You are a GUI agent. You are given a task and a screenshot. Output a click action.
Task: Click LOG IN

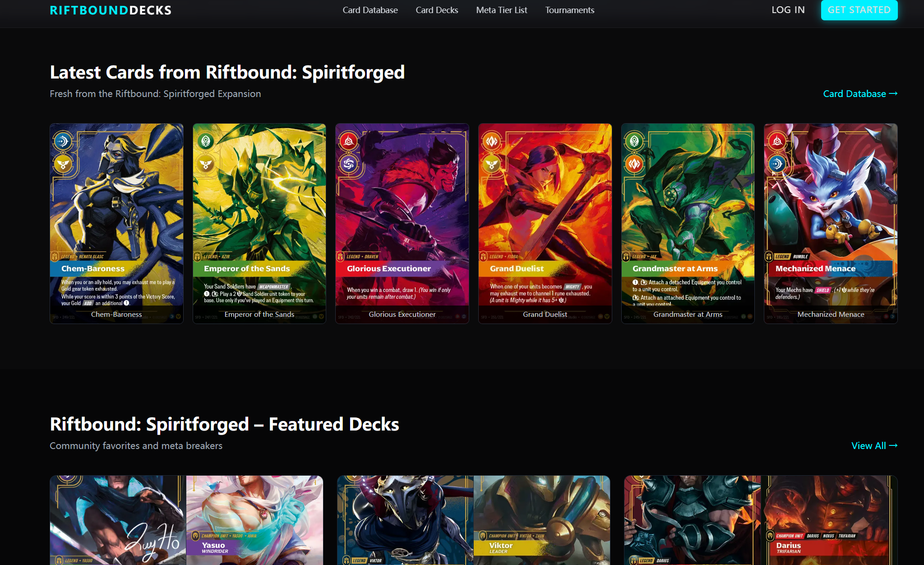click(x=788, y=10)
